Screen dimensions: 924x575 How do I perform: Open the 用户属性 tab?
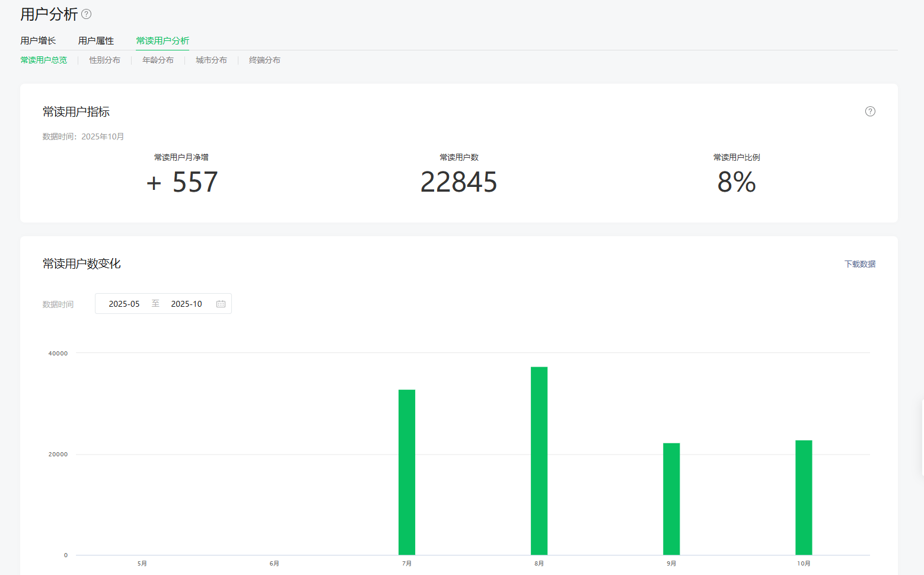coord(96,41)
